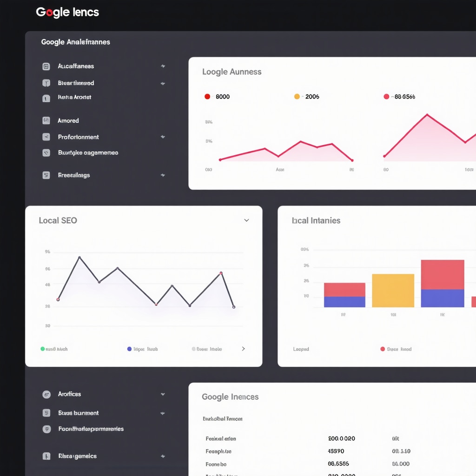Toggle the red legend item in Local Intanies
476x476 pixels.
point(396,349)
